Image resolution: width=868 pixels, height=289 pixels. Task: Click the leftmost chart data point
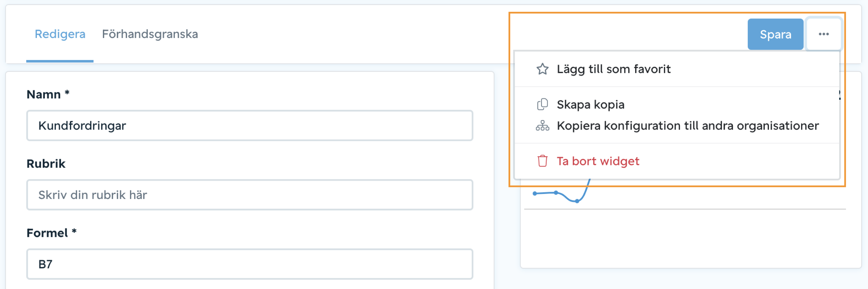535,193
